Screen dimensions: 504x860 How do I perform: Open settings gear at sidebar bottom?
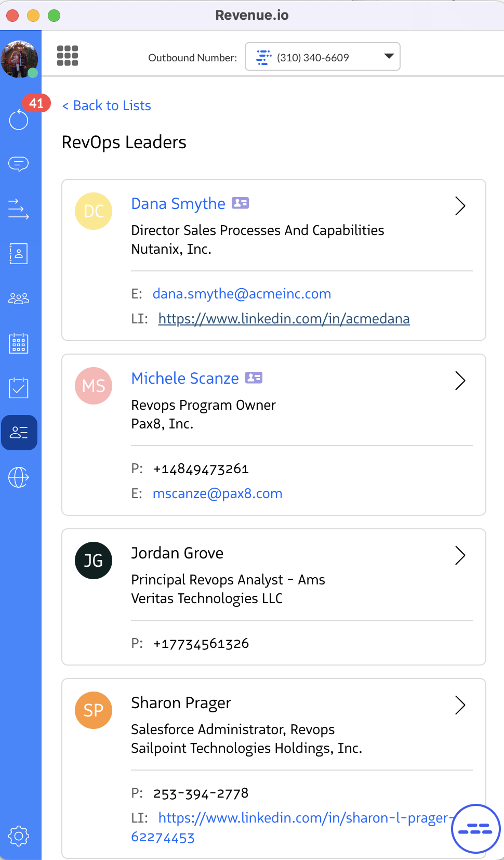pos(19,836)
